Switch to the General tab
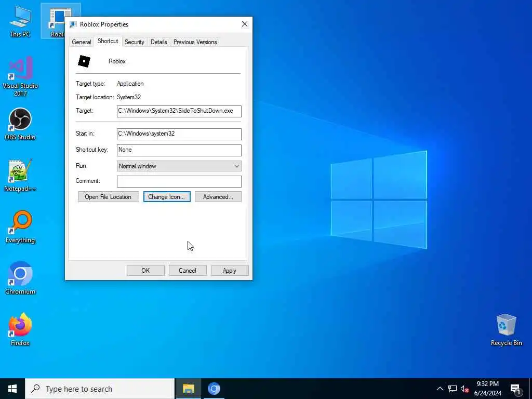Image resolution: width=532 pixels, height=399 pixels. [x=82, y=42]
